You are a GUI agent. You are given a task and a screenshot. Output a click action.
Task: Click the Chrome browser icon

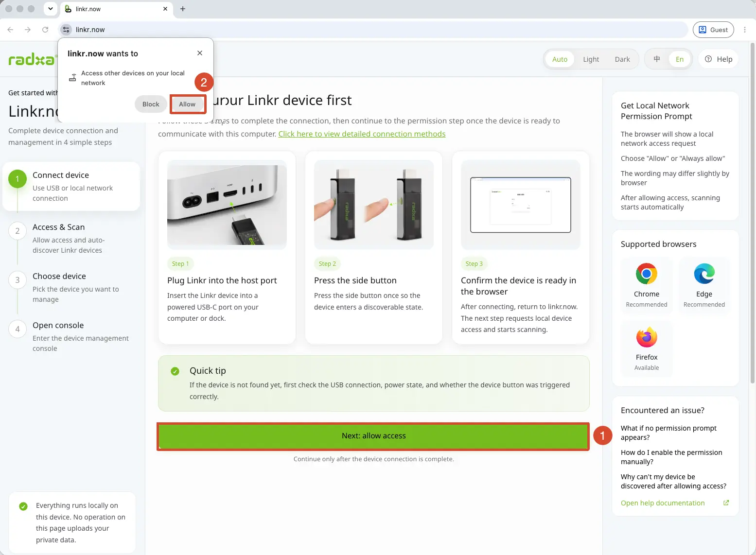point(647,274)
